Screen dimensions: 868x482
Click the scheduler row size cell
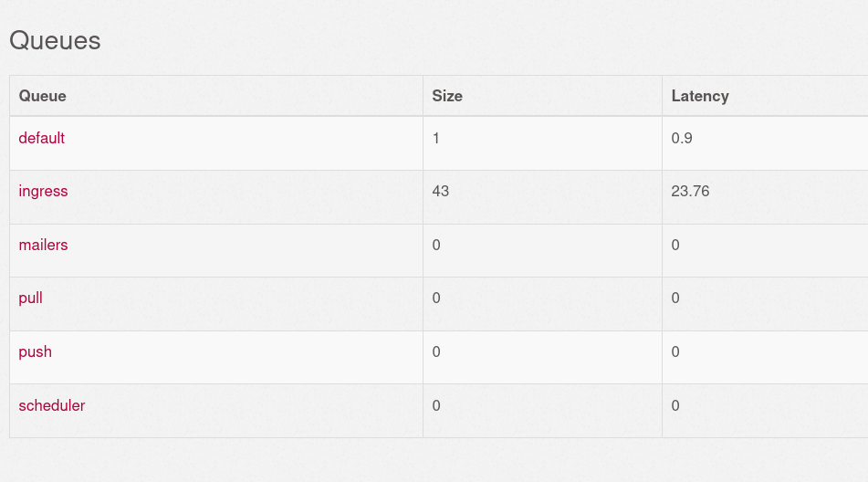pos(542,411)
